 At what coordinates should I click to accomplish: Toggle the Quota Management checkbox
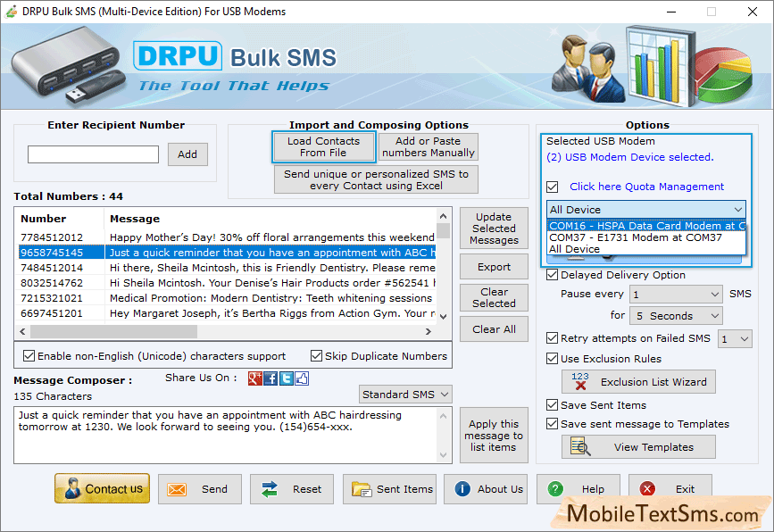coord(553,187)
